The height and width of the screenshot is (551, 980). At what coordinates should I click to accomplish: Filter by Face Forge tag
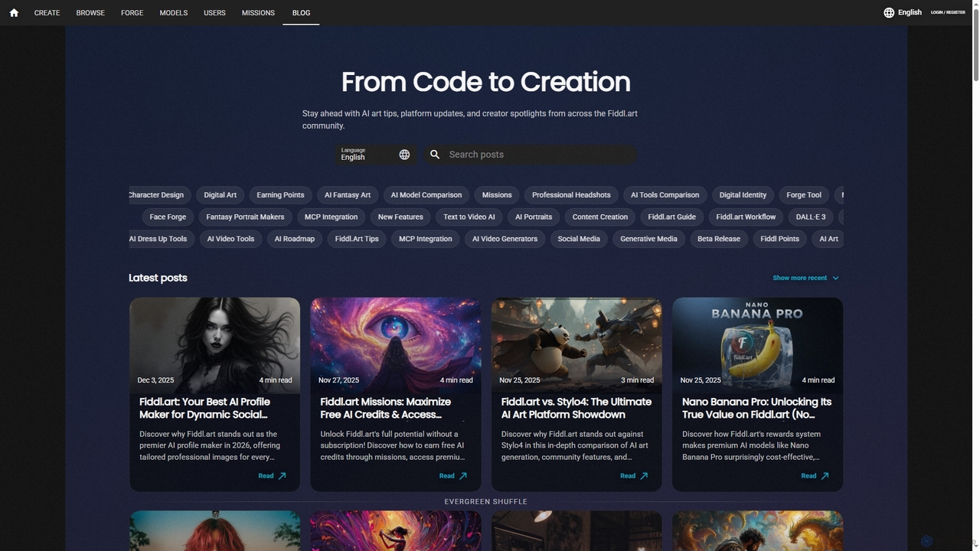168,217
